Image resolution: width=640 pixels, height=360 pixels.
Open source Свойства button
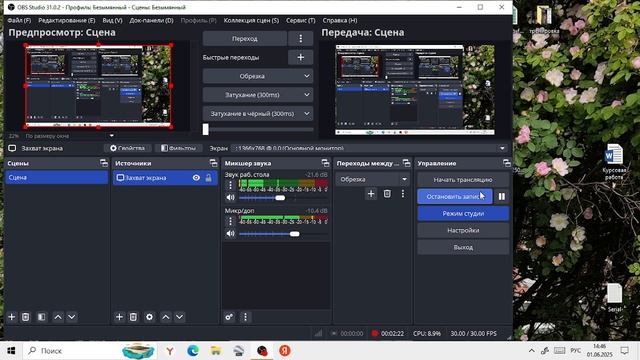tap(127, 148)
